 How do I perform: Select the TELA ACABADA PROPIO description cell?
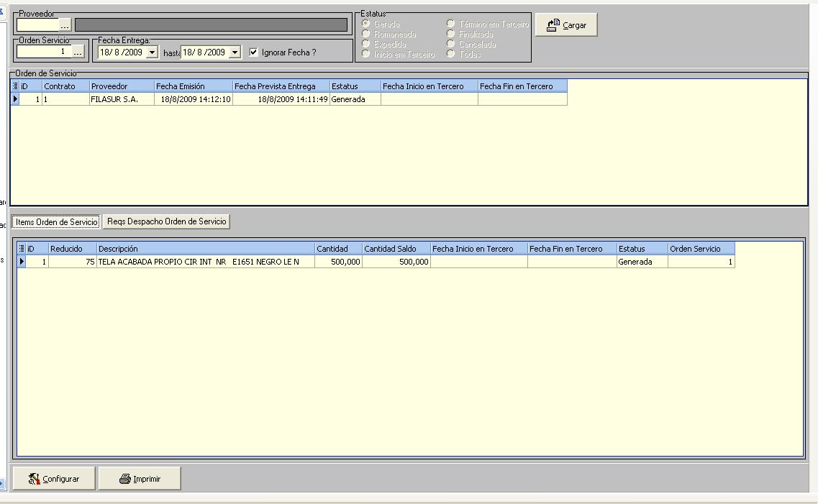click(x=205, y=262)
